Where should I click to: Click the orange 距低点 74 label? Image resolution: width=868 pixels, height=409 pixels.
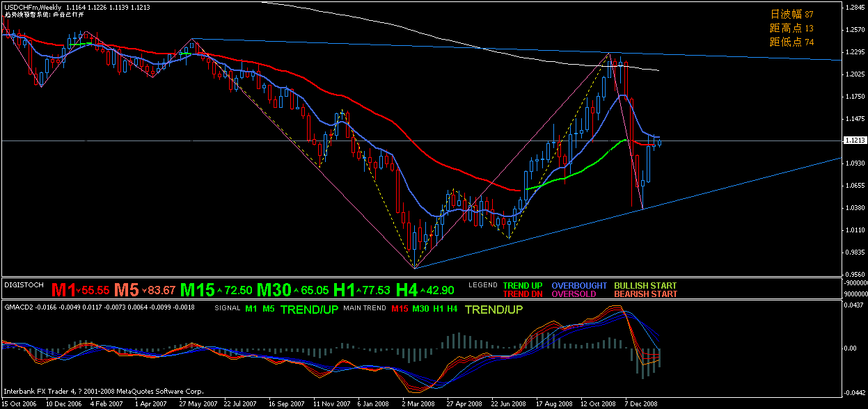pyautogui.click(x=791, y=42)
